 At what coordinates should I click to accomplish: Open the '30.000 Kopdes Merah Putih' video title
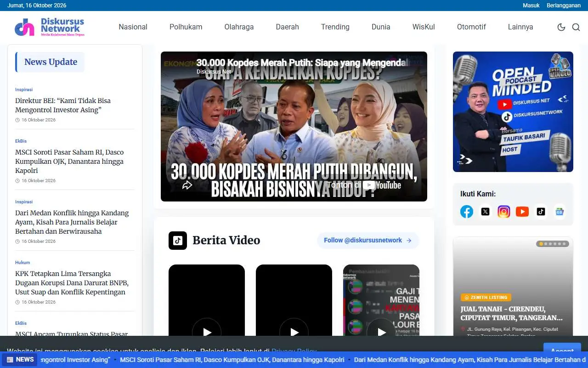point(303,63)
